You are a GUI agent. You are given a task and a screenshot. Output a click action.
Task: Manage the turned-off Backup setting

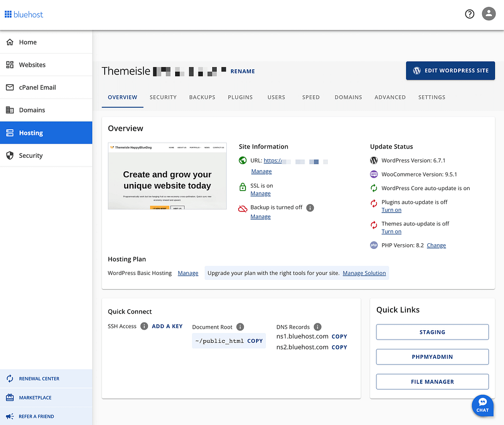261,217
